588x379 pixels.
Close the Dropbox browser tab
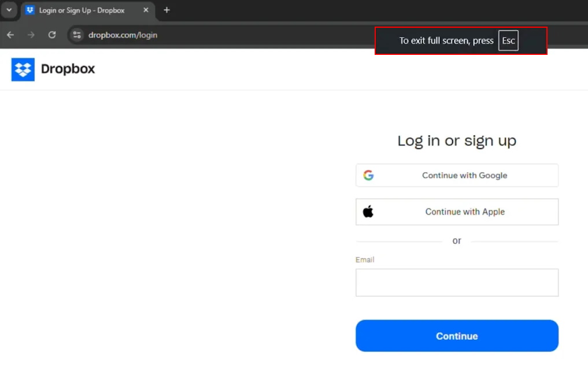pyautogui.click(x=146, y=10)
